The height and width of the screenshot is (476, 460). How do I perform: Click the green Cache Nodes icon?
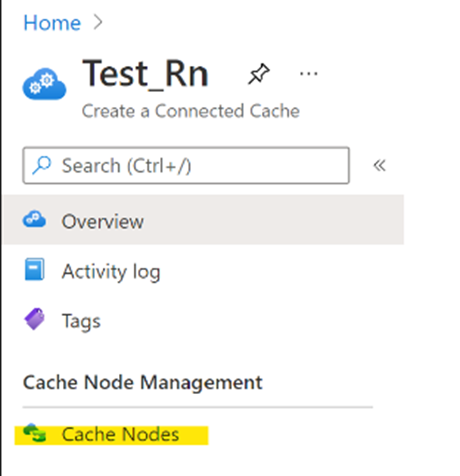click(35, 433)
